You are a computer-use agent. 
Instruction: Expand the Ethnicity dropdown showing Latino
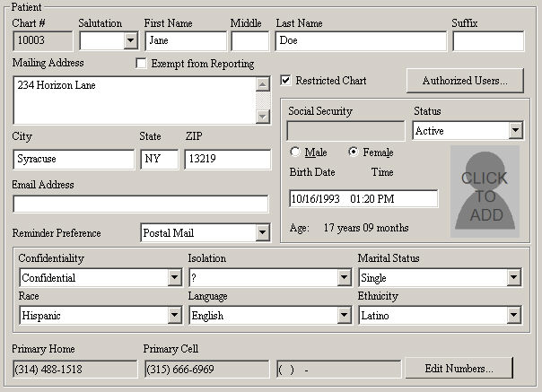pos(513,316)
